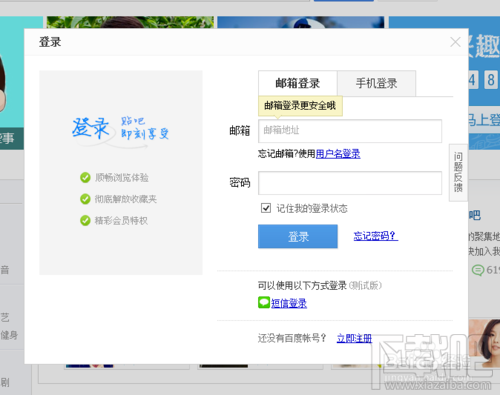Click the 立即注册 register link
Viewport: 500px width, 395px height.
click(354, 338)
